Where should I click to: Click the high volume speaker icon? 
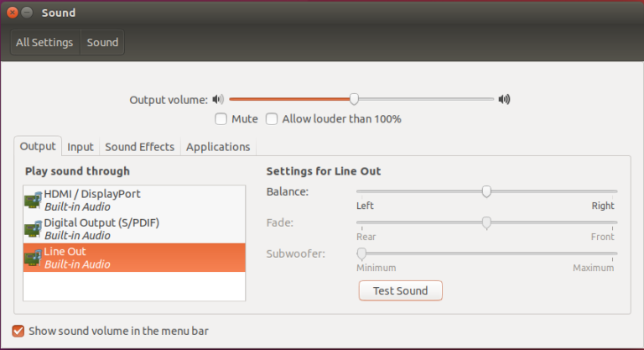point(504,99)
